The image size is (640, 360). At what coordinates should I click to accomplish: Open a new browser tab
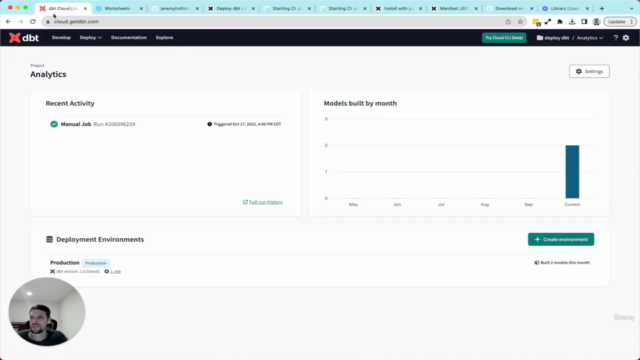602,8
